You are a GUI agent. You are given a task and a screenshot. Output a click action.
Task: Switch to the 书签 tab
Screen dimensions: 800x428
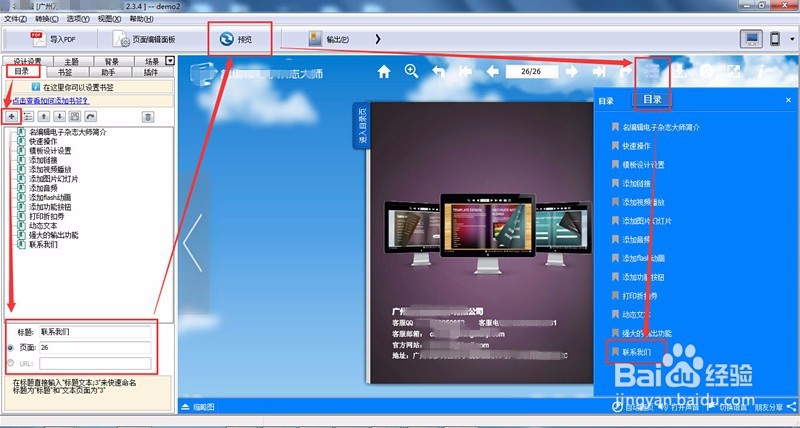pos(65,72)
